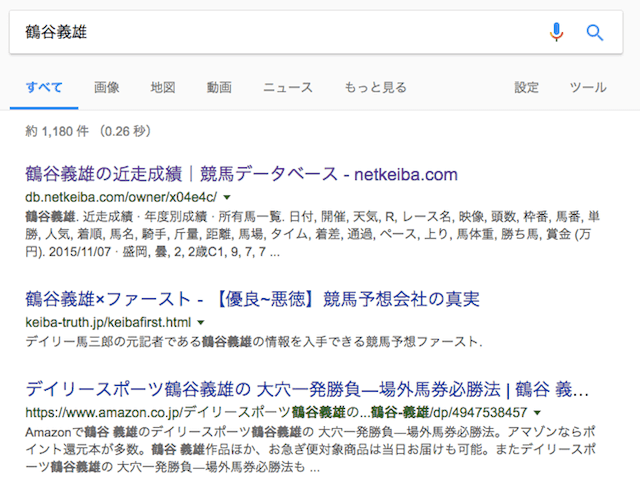Viewport: 640px width, 492px height.
Task: Switch to the 動画 tab
Action: (x=219, y=87)
